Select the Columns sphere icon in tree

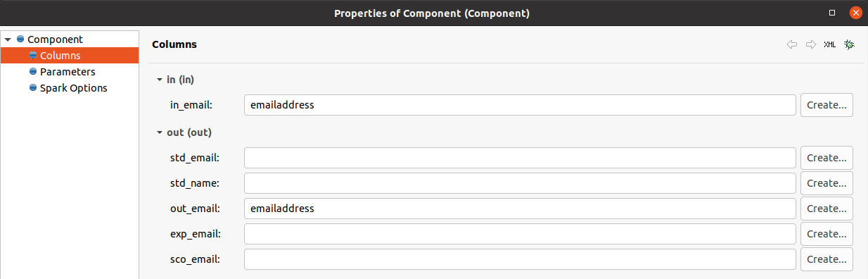[x=33, y=55]
